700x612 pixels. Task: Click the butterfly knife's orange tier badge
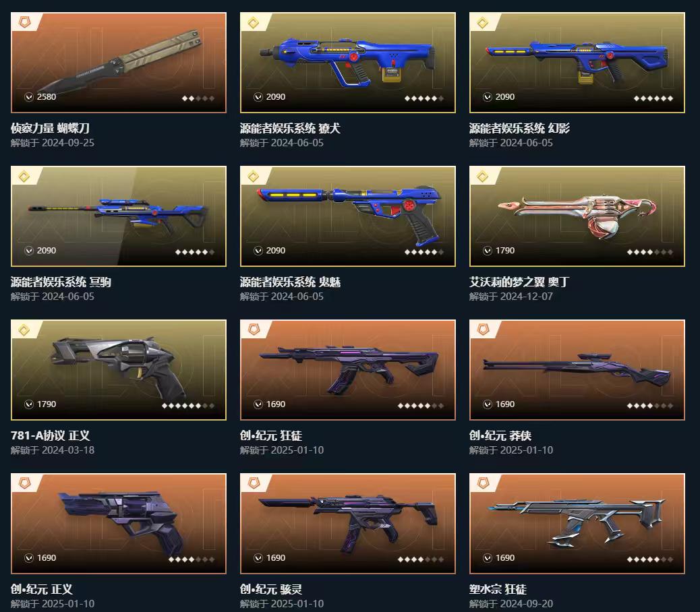(x=24, y=22)
